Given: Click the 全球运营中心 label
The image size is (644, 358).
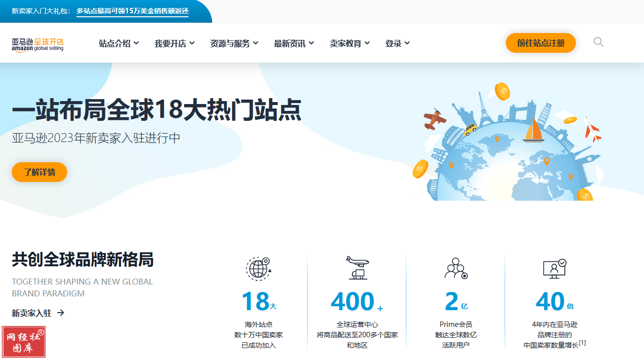Looking at the screenshot, I should [x=357, y=324].
